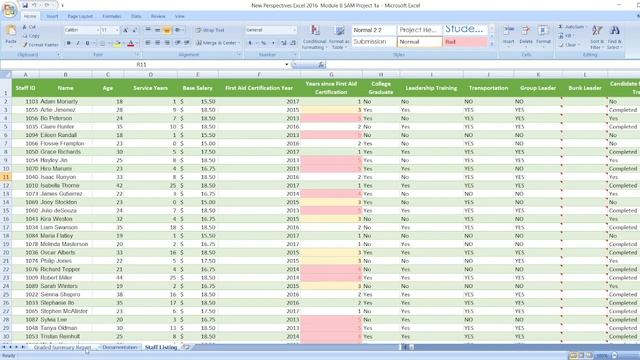
Task: Open Conditional Formatting
Action: coord(314,37)
